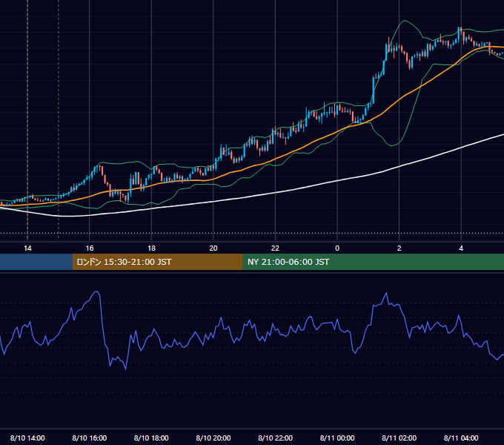
Task: Click the 8/11 02:00 date label
Action: [x=399, y=438]
